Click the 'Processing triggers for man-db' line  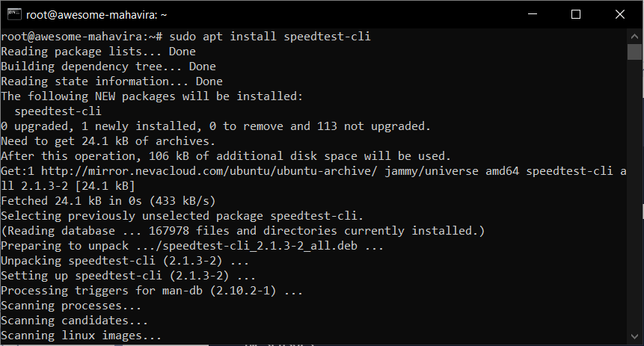coord(152,291)
